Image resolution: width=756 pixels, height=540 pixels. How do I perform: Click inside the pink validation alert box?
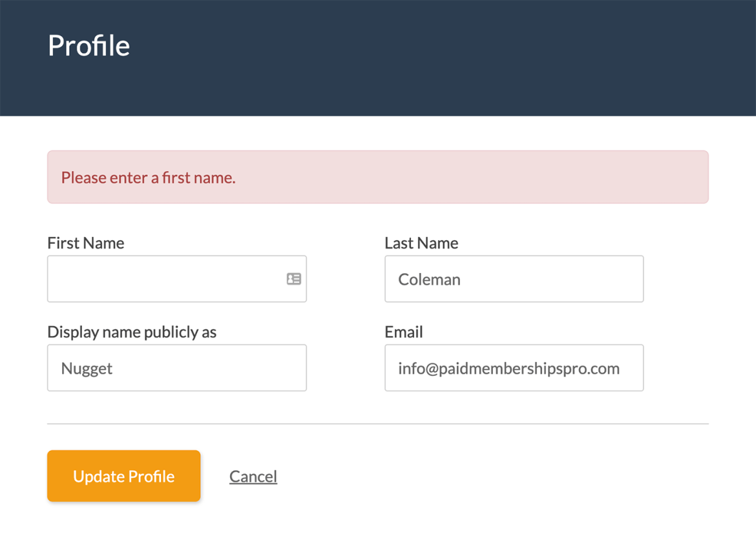coord(378,176)
